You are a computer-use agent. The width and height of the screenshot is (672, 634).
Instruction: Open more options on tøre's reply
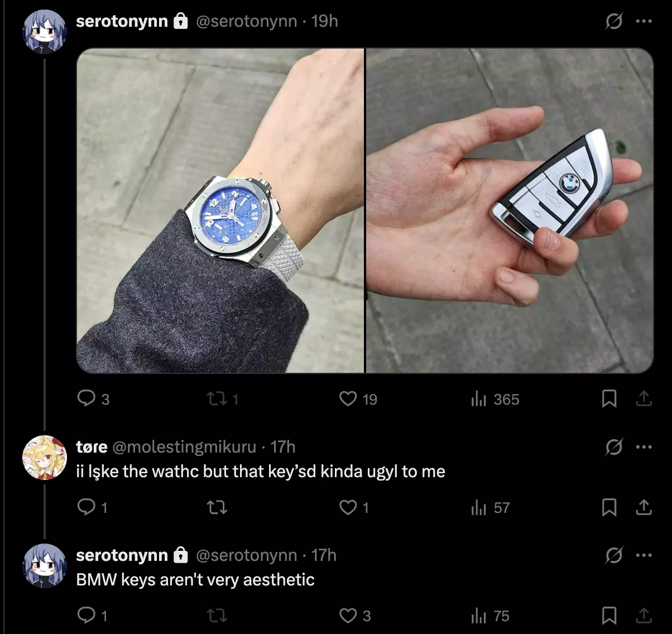[x=644, y=446]
